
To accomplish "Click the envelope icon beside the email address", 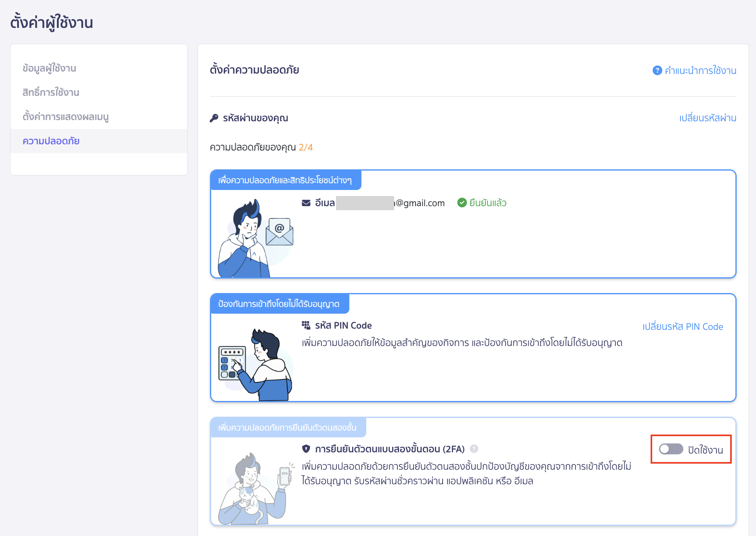I will pos(305,203).
